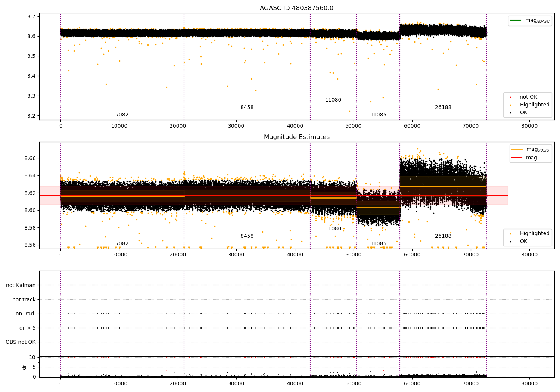Click the 'not track' row label
Image resolution: width=560 pixels, height=392 pixels.
point(24,299)
